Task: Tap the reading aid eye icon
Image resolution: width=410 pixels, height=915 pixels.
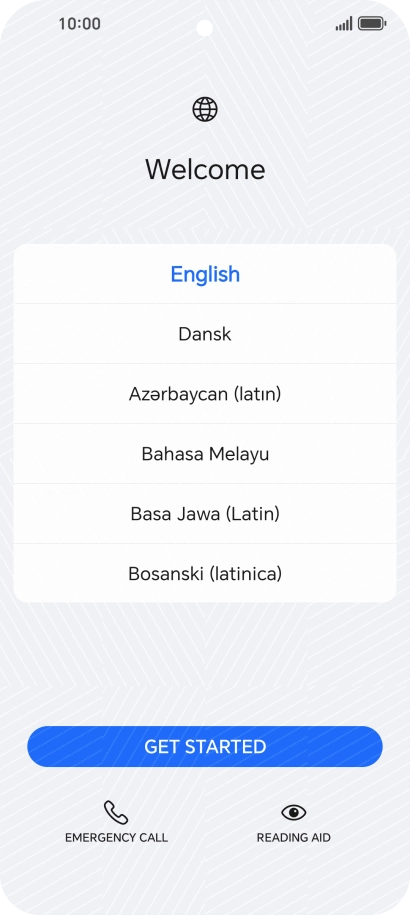Action: tap(293, 812)
